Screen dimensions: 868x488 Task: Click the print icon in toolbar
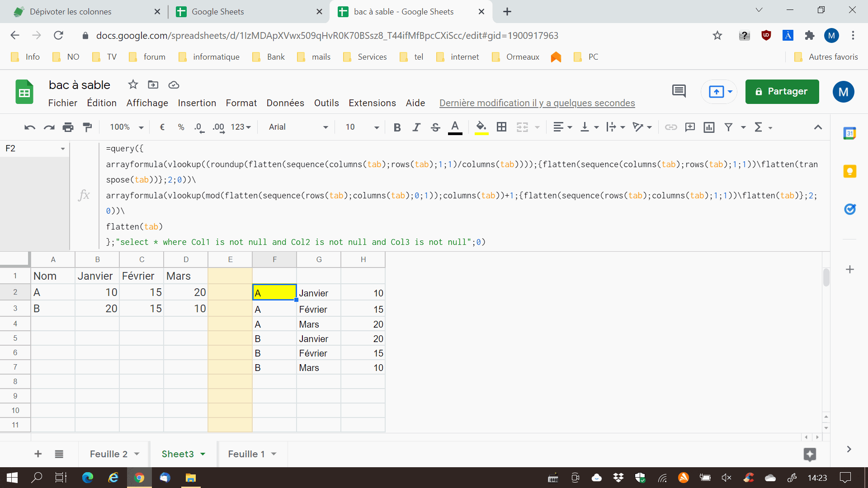pyautogui.click(x=68, y=127)
